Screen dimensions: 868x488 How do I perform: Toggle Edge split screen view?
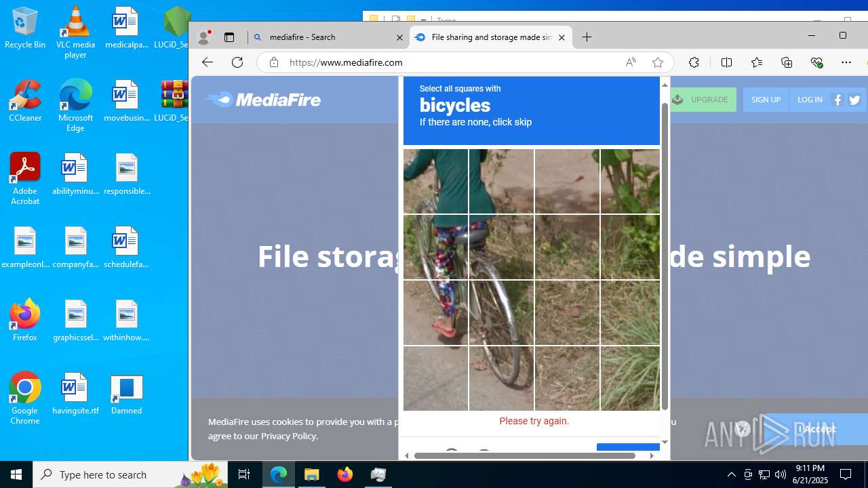click(726, 62)
